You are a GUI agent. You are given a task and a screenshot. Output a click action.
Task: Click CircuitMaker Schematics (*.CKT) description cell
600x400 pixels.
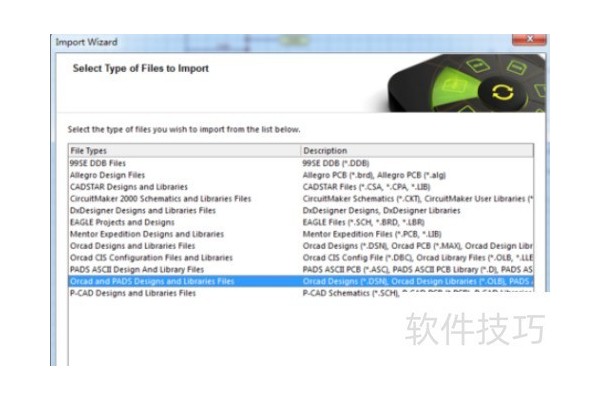pos(417,199)
